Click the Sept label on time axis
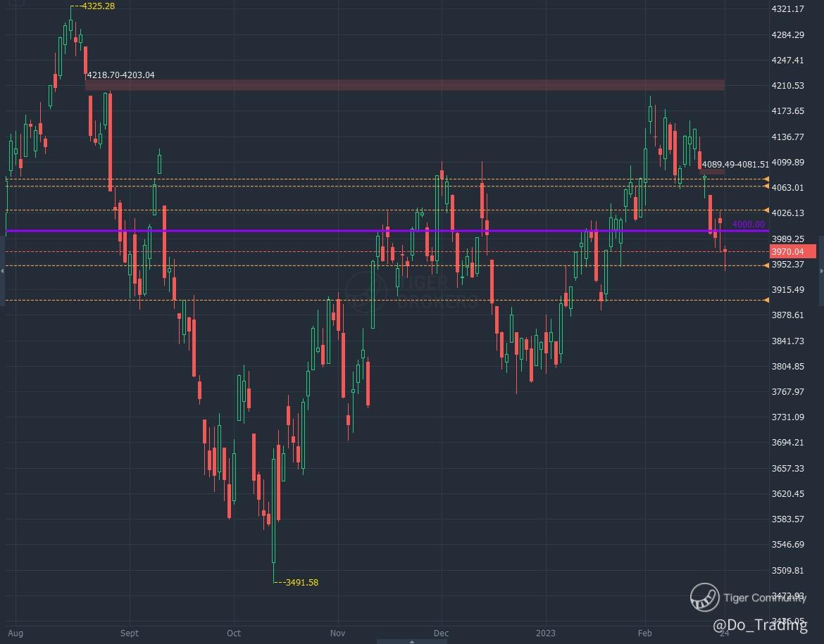This screenshot has height=644, width=824. [130, 633]
